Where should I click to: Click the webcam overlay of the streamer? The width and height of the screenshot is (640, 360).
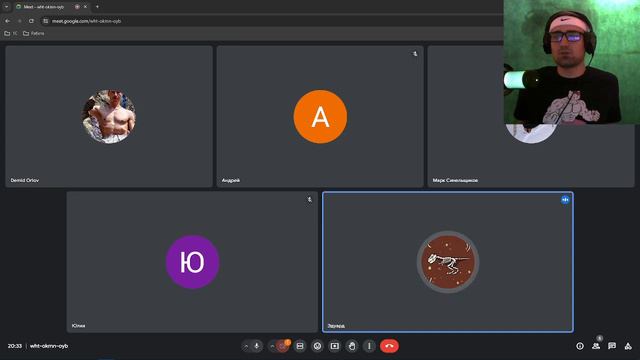571,62
